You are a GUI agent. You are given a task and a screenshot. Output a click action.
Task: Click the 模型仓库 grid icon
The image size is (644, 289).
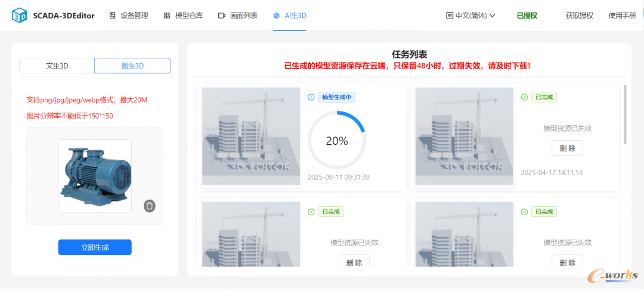coord(167,16)
